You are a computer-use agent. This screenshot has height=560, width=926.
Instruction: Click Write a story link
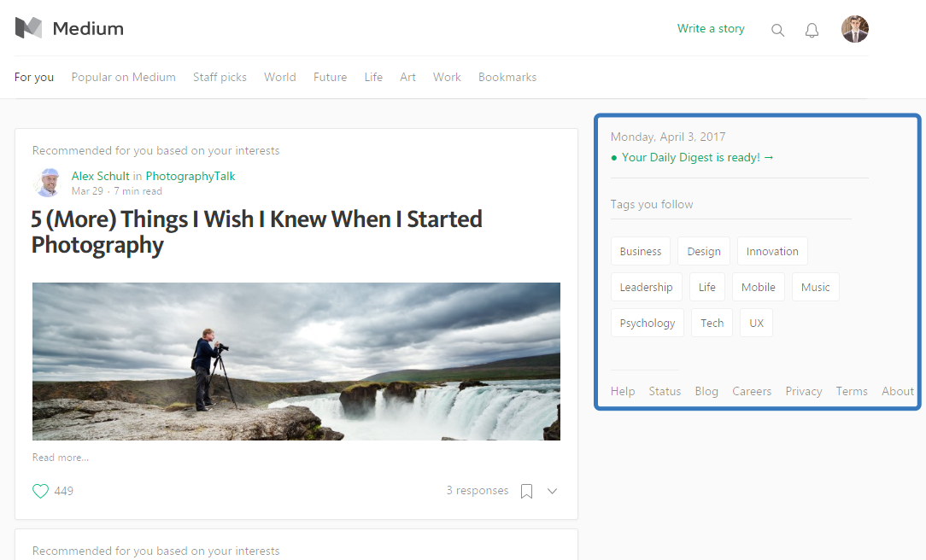click(711, 28)
